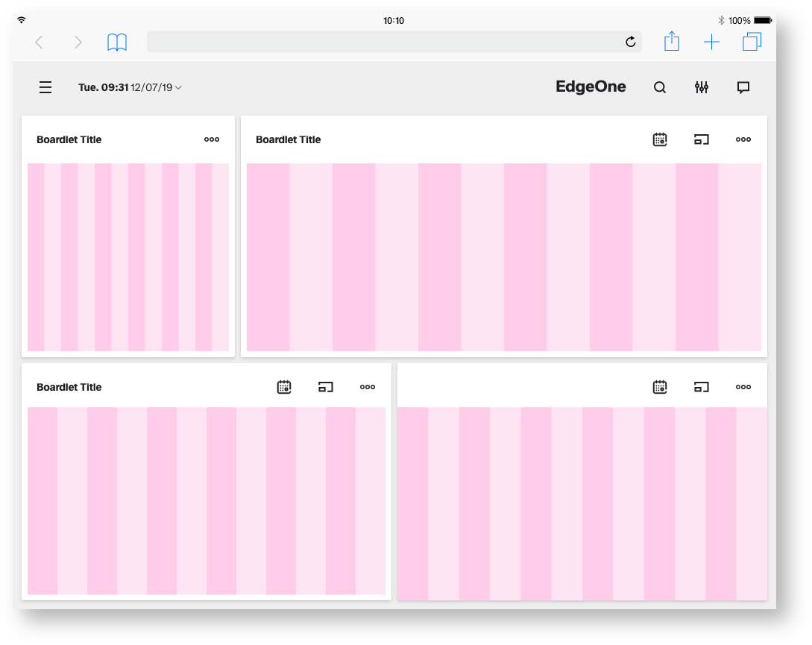The height and width of the screenshot is (645, 812).
Task: Click the EdgeOne logo
Action: [591, 87]
